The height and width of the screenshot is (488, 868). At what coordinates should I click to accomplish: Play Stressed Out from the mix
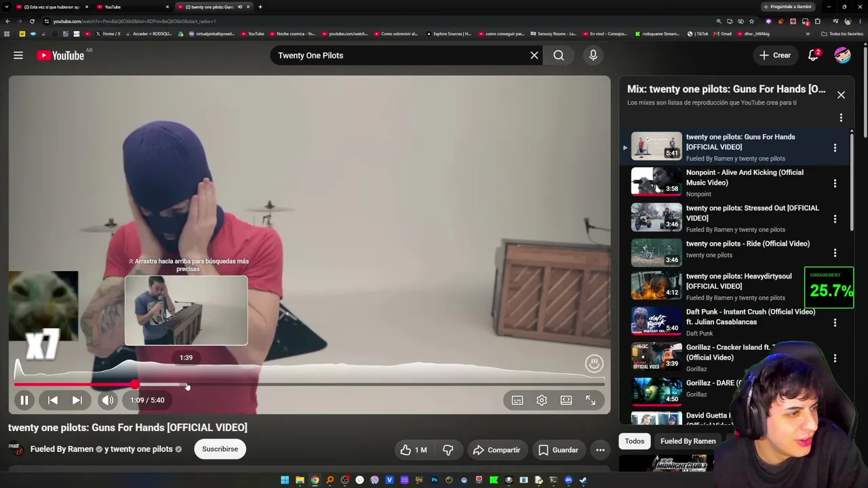[x=656, y=218]
